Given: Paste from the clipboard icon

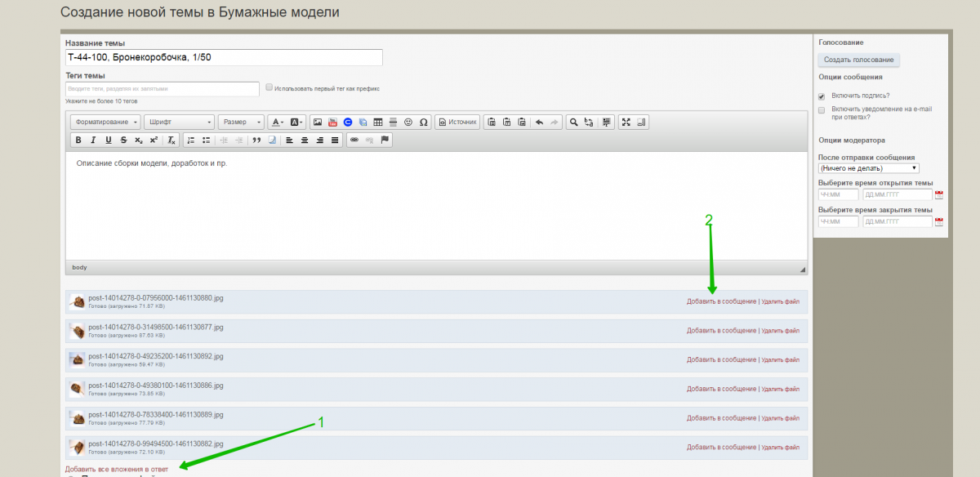Looking at the screenshot, I should (x=491, y=122).
